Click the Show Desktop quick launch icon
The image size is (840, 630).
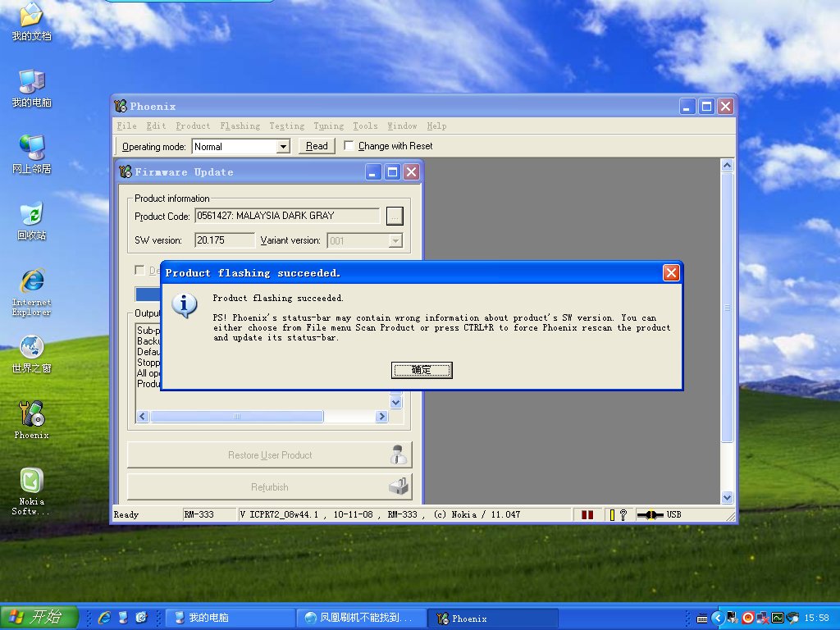tap(123, 618)
